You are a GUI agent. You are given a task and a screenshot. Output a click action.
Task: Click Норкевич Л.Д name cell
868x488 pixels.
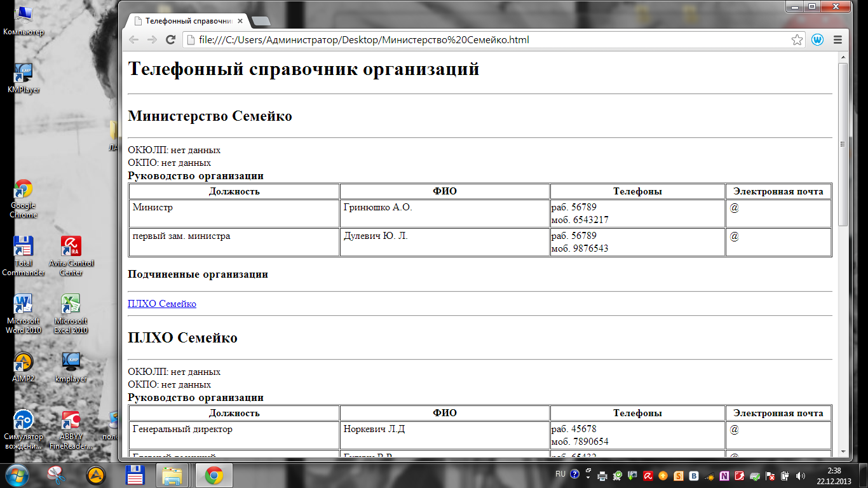coord(445,435)
